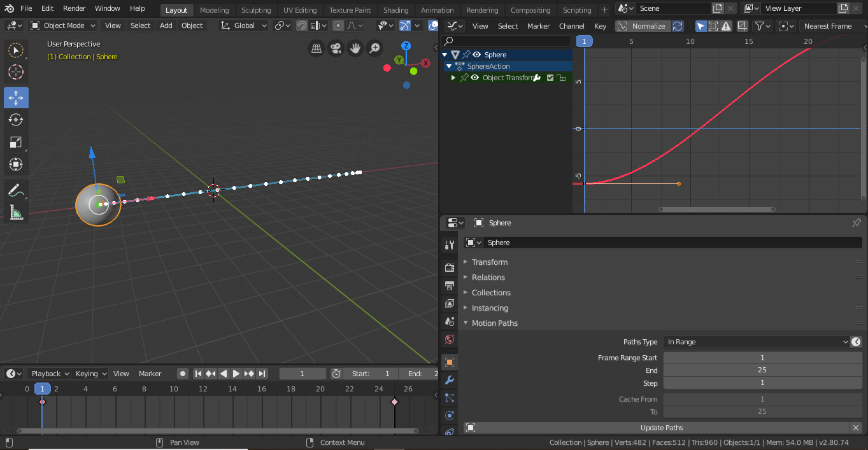Viewport: 868px width, 450px height.
Task: Open the Particles properties tab
Action: [x=450, y=398]
